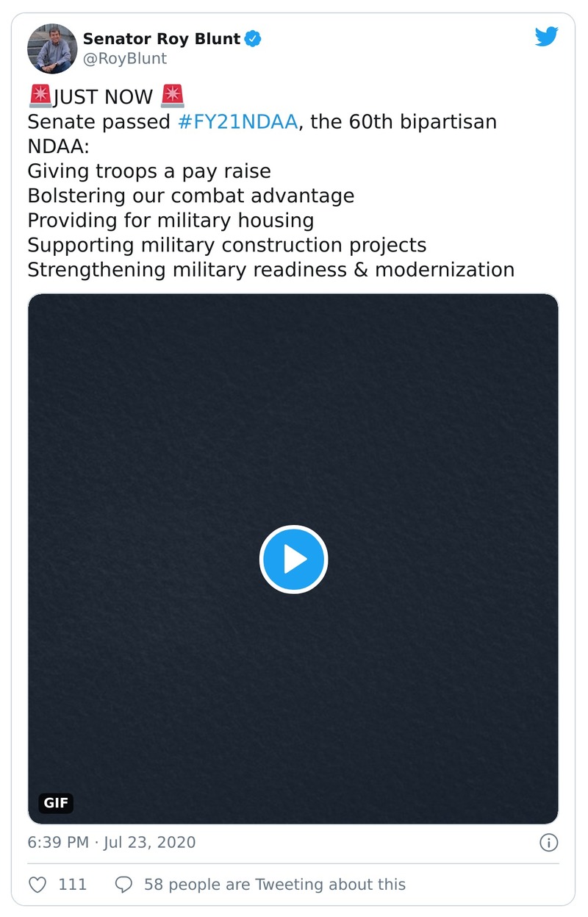Viewport: 588px width, 917px height.
Task: View the 58 people Tweeting about this
Action: coord(274,884)
